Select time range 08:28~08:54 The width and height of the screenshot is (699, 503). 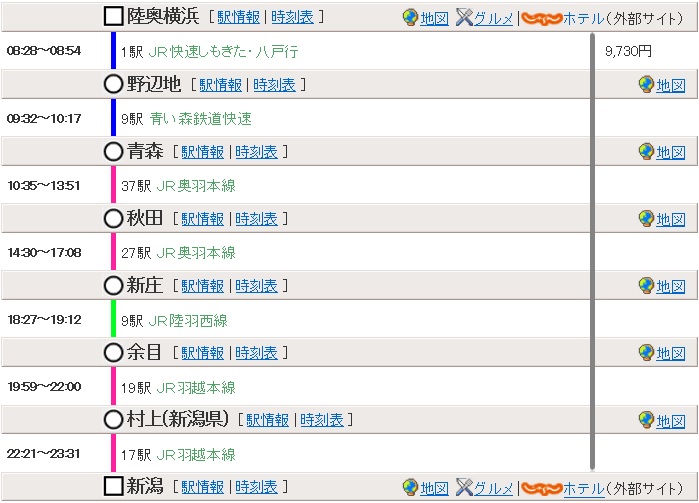pos(44,51)
